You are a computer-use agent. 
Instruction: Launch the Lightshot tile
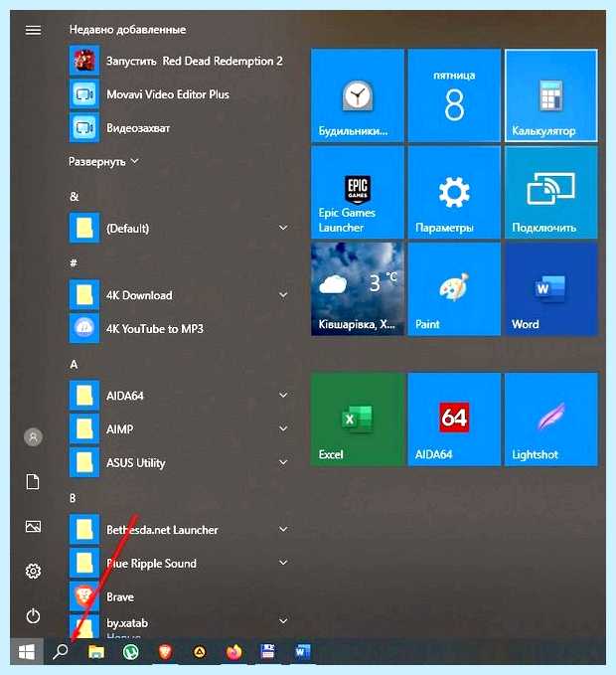(x=551, y=420)
